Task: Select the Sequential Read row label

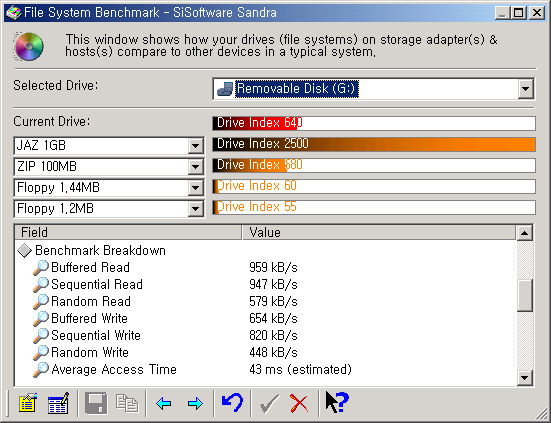Action: [97, 285]
